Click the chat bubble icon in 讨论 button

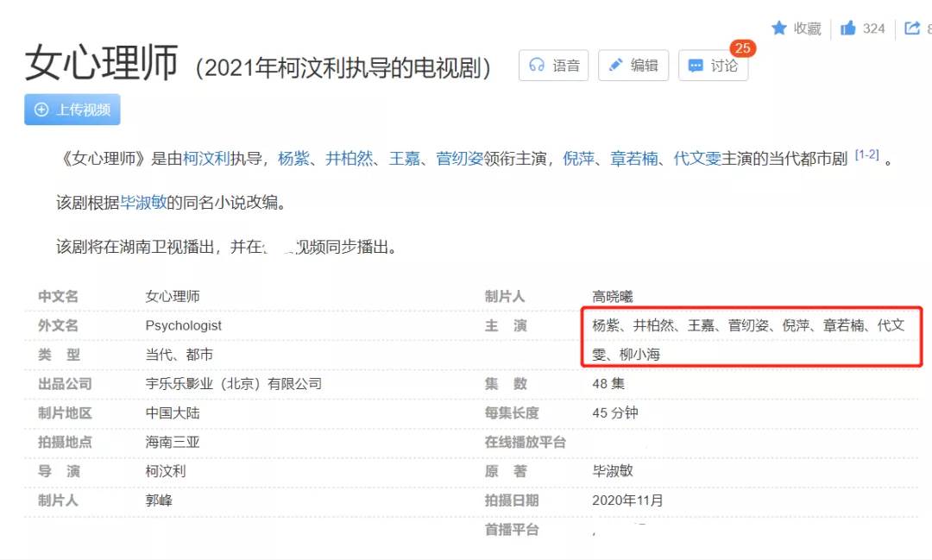point(696,66)
